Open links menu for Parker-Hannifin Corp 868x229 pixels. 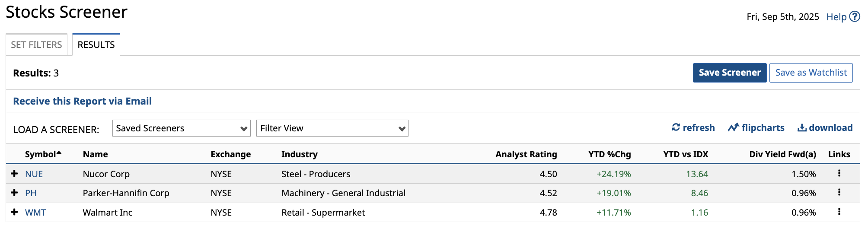[839, 192]
